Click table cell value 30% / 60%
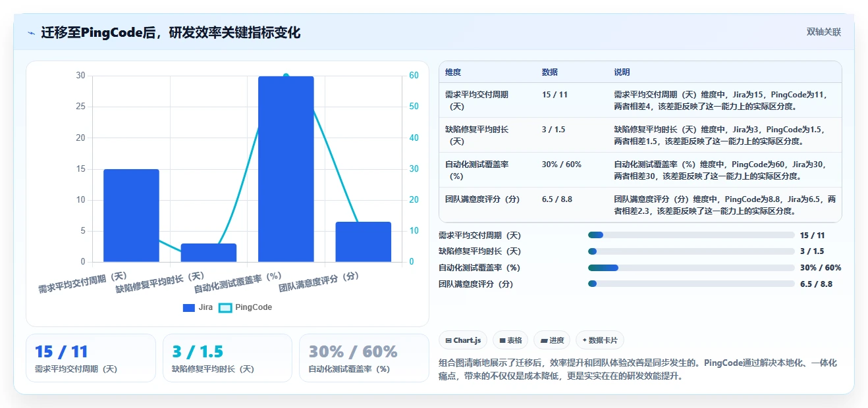Screen dimensions: 868x408 (562, 165)
